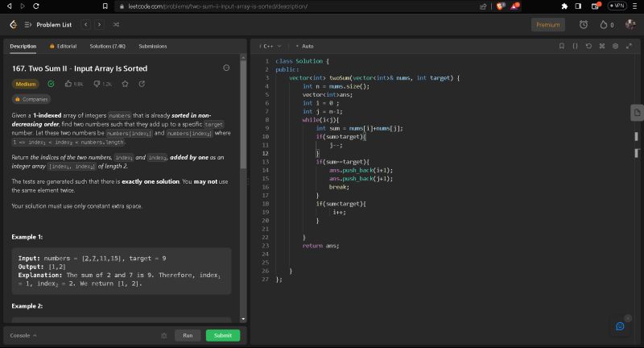Click the description panel scrollbar
Screen dimensions: 644x348
[x=243, y=115]
